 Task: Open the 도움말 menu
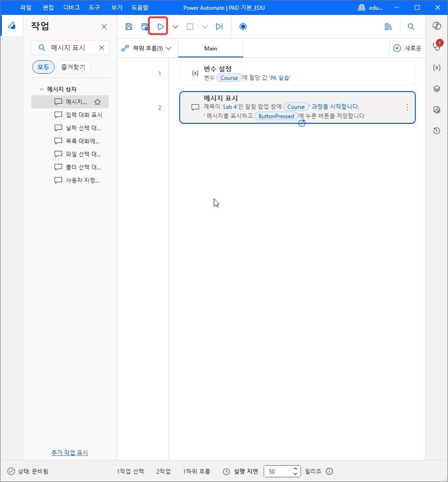pos(140,7)
